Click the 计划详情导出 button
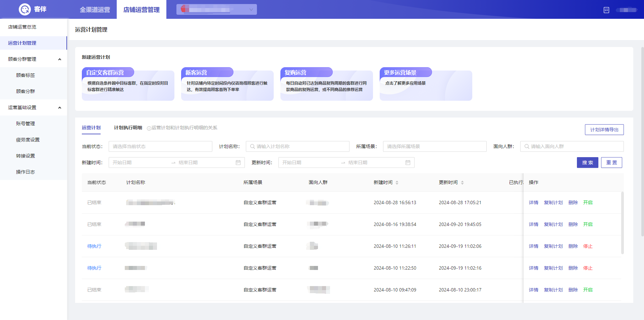 click(604, 130)
